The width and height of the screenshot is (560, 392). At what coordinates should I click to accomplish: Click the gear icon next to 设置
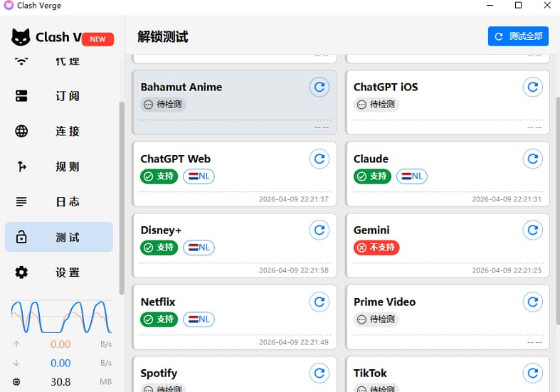[x=21, y=272]
